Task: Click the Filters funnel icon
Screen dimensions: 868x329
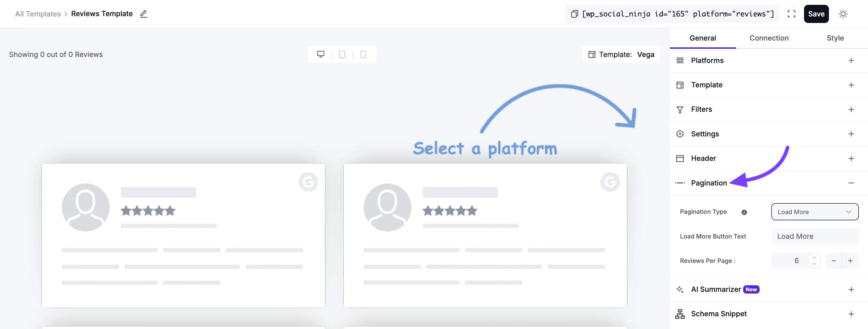Action: (x=680, y=109)
